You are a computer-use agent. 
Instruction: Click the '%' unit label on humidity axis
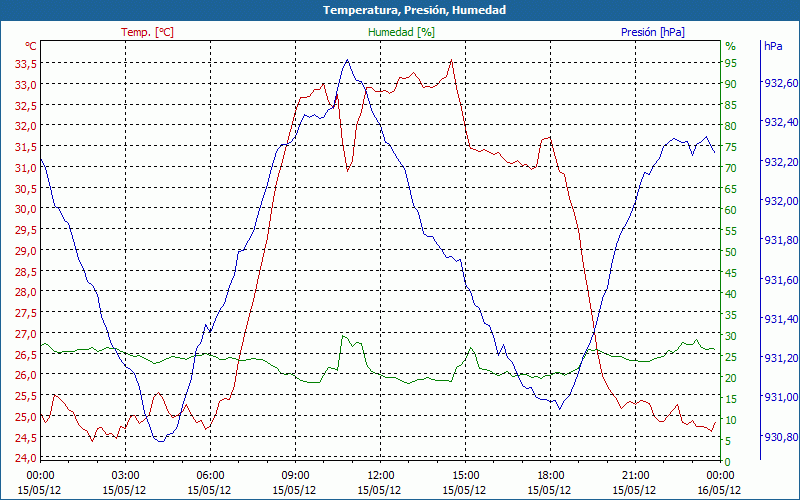[x=731, y=46]
